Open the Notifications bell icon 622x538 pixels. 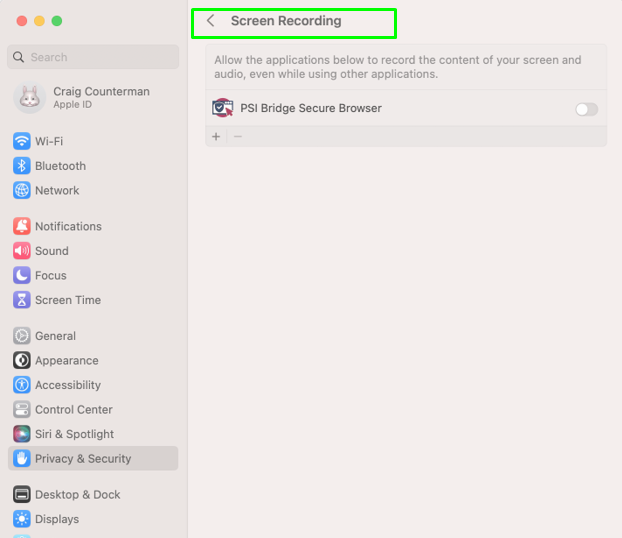pyautogui.click(x=21, y=226)
